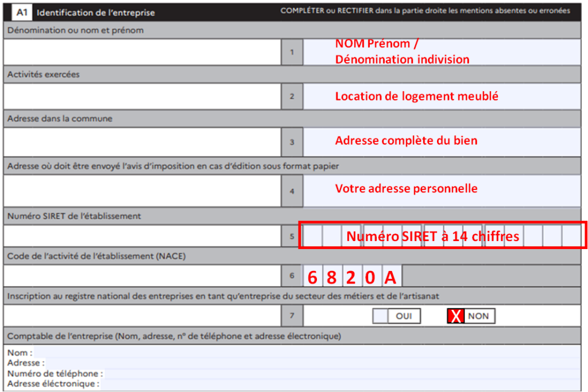
Task: Click the 'Identification de l'entreprise' header title
Action: [95, 12]
